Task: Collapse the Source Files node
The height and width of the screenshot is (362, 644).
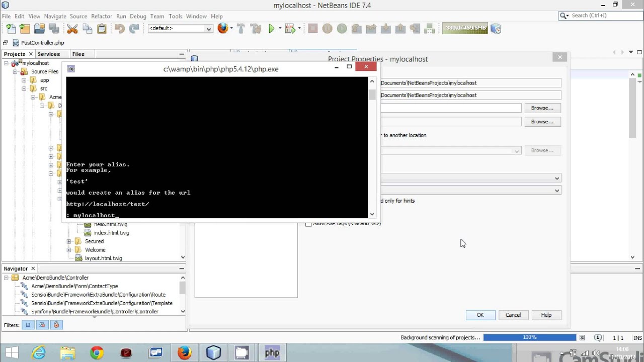Action: [15, 72]
